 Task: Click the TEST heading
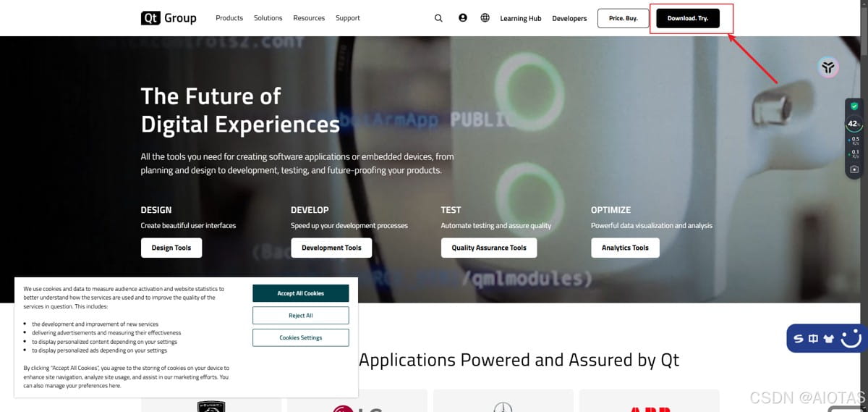pos(451,210)
